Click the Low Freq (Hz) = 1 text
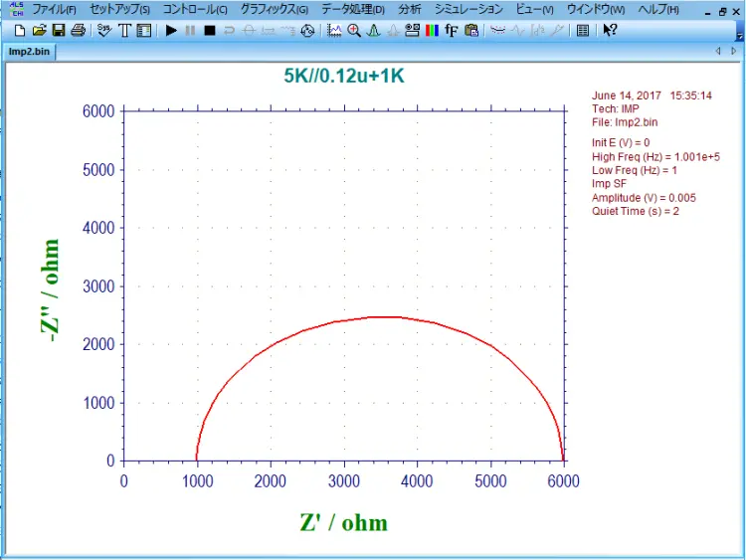The image size is (746, 560). click(635, 170)
